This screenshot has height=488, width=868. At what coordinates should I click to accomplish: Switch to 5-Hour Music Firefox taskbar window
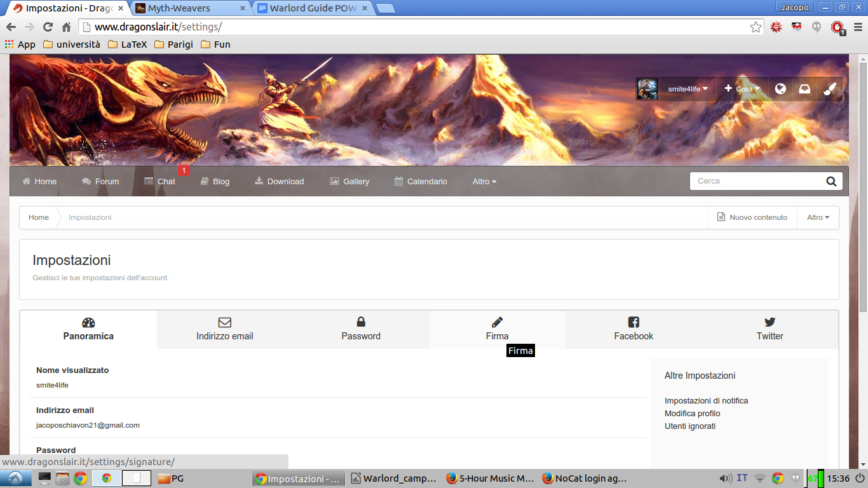point(490,478)
